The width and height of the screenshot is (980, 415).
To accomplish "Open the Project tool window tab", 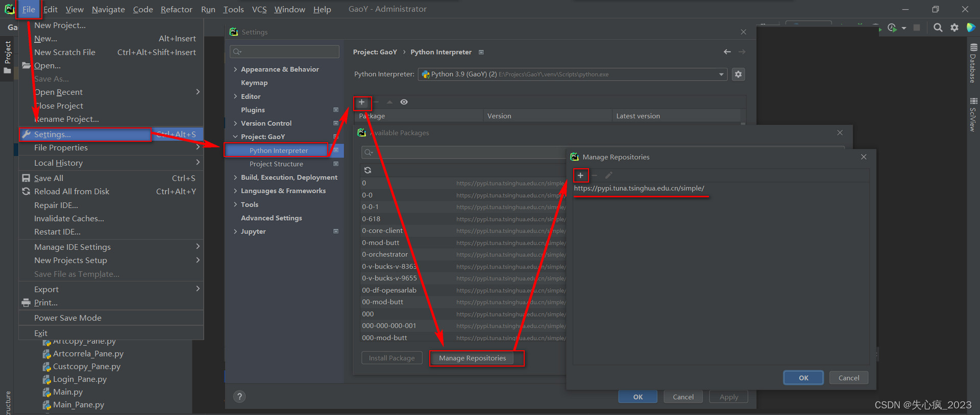I will 7,57.
